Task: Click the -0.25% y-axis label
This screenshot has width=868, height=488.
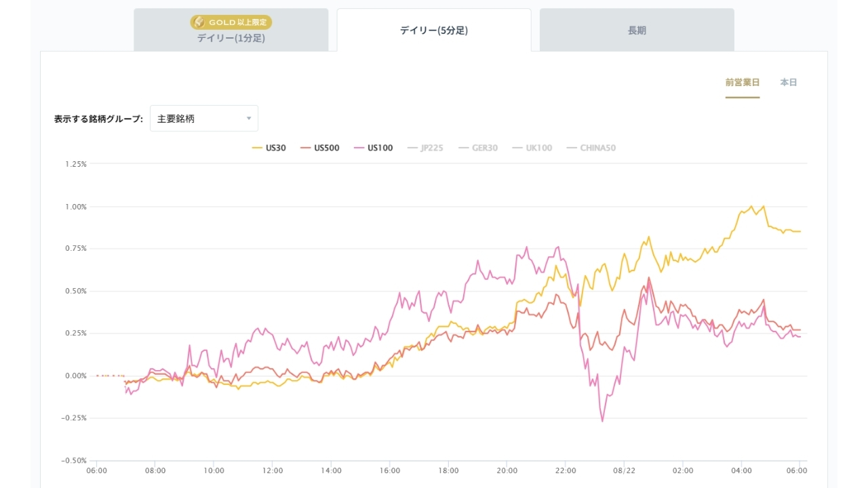Action: 75,418
